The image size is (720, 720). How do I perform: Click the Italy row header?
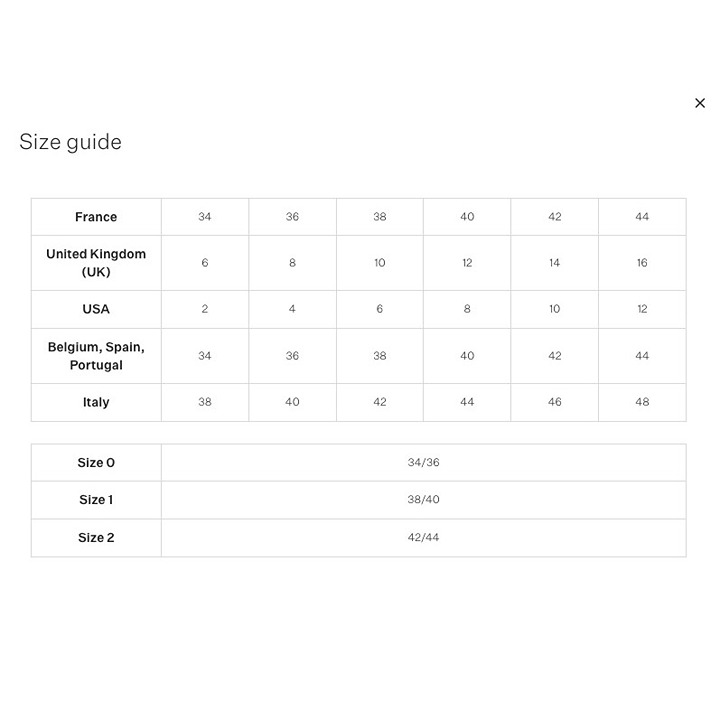click(x=96, y=402)
